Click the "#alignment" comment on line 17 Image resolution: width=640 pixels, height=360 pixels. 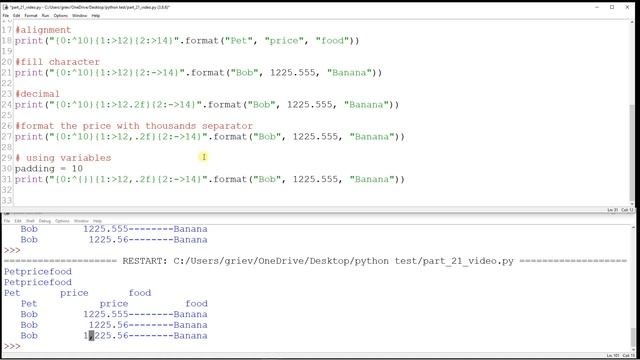pos(43,30)
